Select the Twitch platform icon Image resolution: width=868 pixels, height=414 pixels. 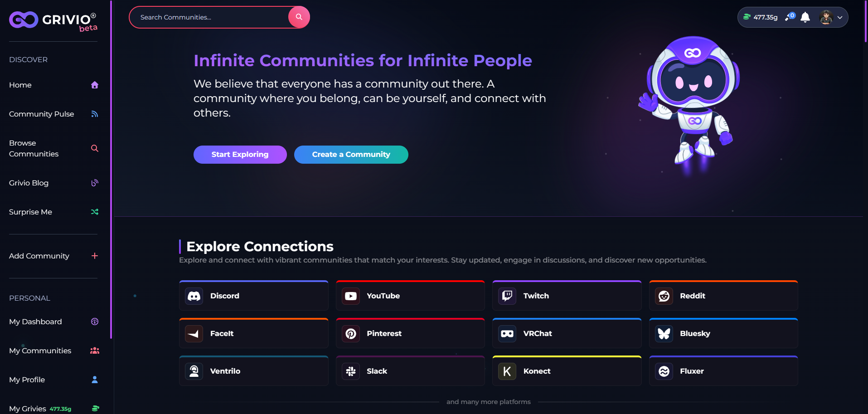point(507,296)
